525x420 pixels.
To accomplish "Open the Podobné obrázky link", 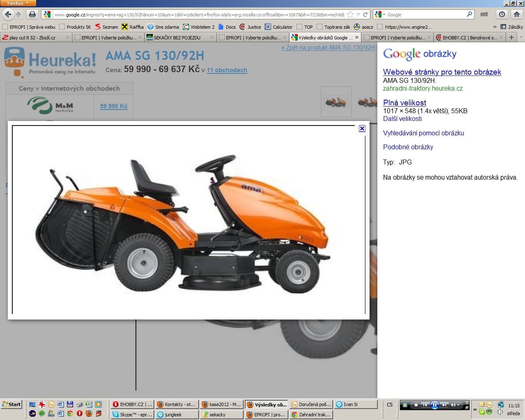I will [x=408, y=147].
